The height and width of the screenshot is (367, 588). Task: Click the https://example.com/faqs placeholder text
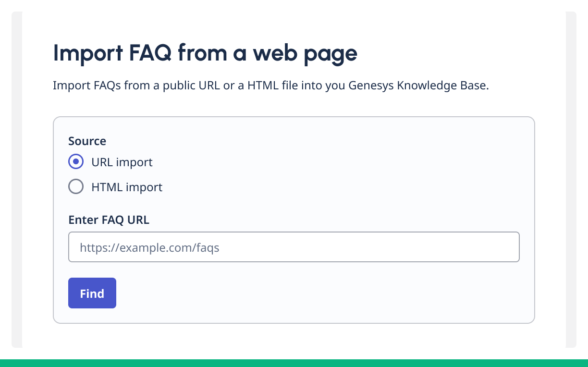(149, 248)
